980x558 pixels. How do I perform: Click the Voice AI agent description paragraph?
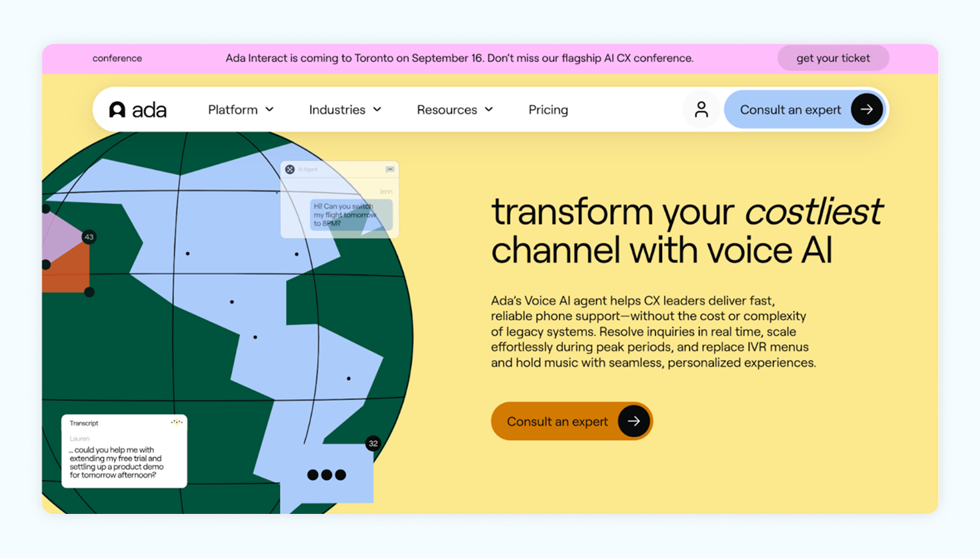[654, 331]
